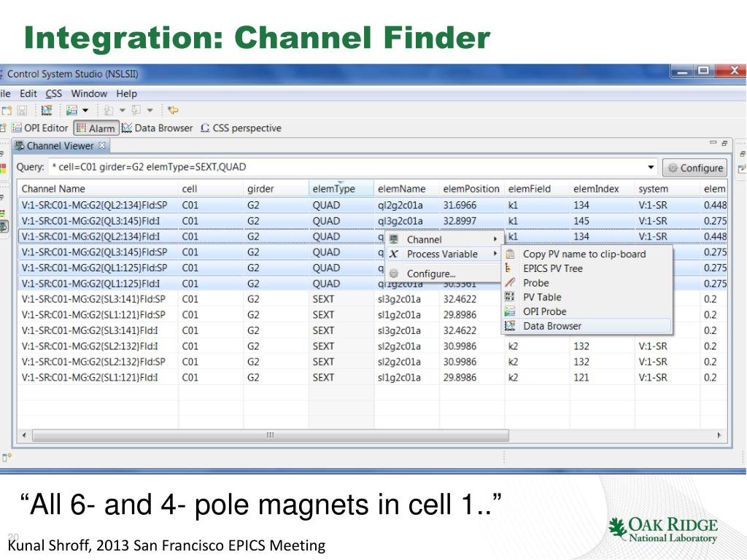Click the elemField column header
Screen dimensions: 747x560
pyautogui.click(x=538, y=189)
